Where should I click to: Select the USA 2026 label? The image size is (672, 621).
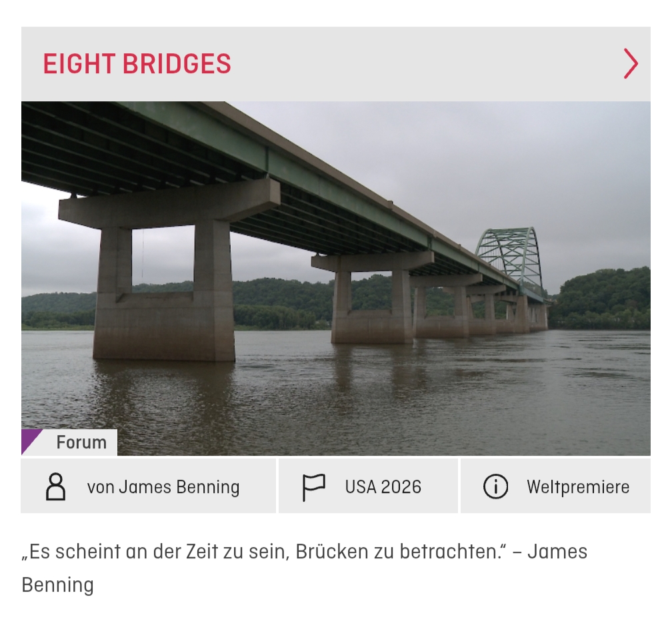tap(383, 487)
